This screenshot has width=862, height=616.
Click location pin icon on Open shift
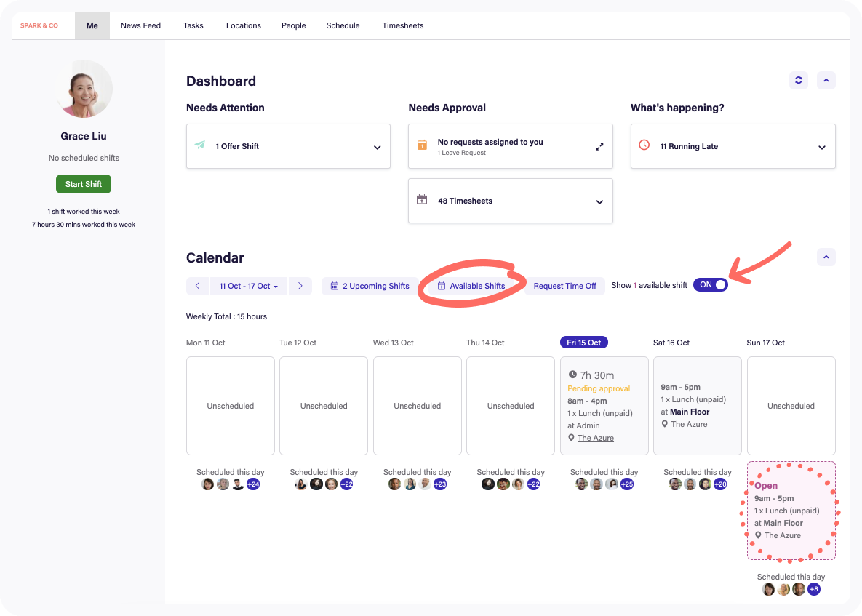pos(758,535)
